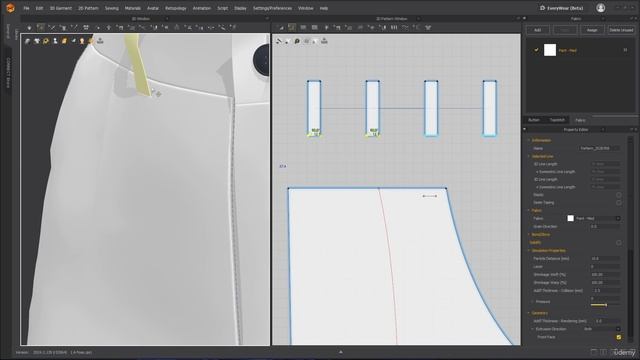The width and height of the screenshot is (640, 360).
Task: Click the highlighted Edit Pattern tool in 2D toolbar
Action: pos(291,27)
